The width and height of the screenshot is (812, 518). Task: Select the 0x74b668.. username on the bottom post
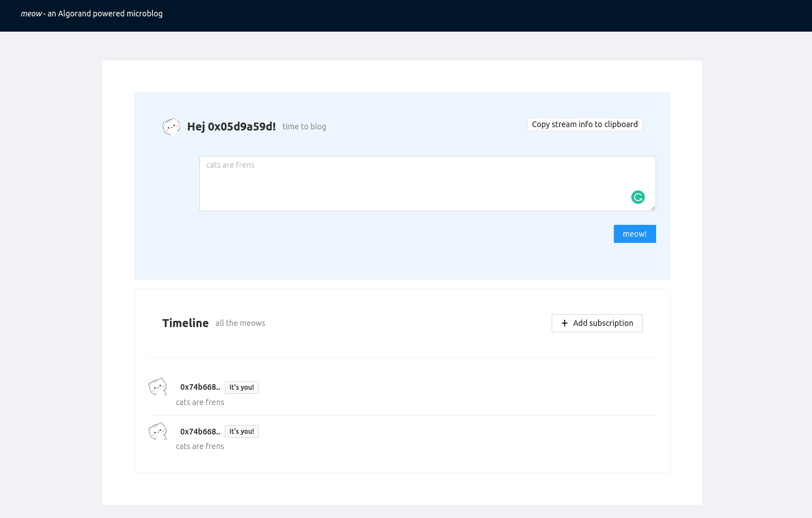200,432
